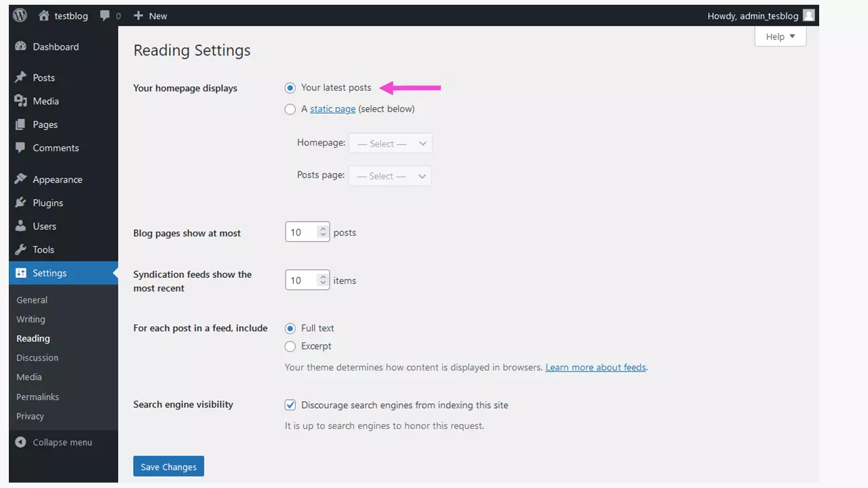The width and height of the screenshot is (868, 488).
Task: Open the comments bubble icon in admin bar
Action: 104,16
